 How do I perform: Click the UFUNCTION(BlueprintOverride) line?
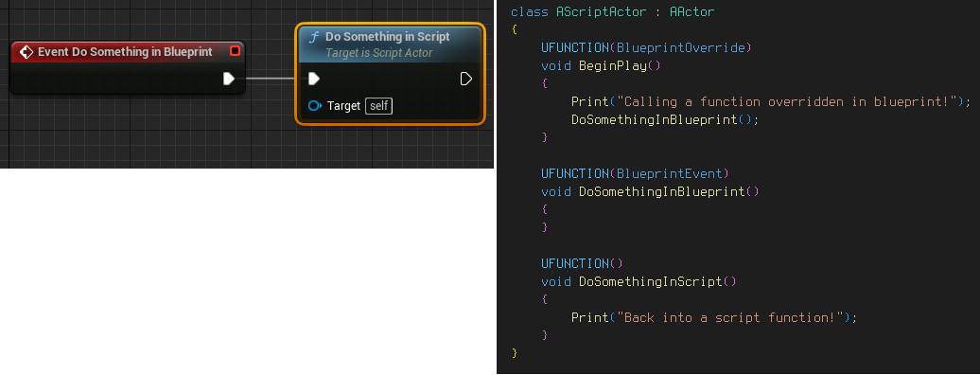click(x=646, y=47)
